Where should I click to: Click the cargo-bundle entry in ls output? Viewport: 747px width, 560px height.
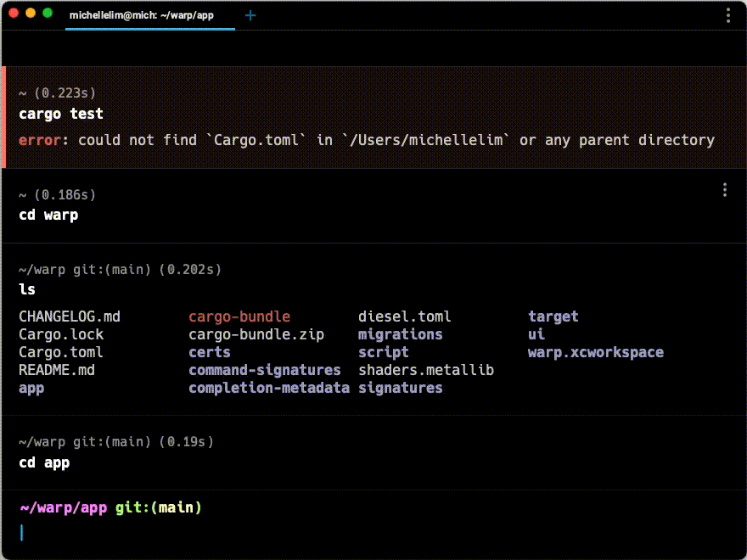pos(239,316)
